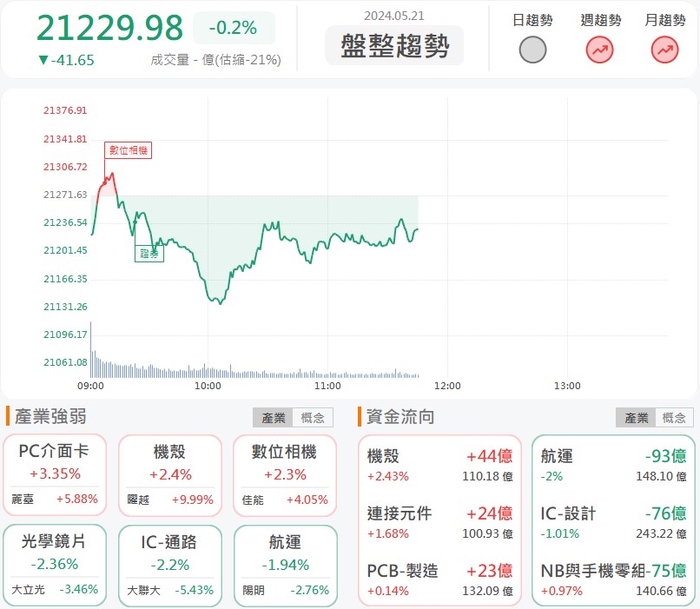
Task: Click the 243.22 億 volume value
Action: tap(661, 533)
